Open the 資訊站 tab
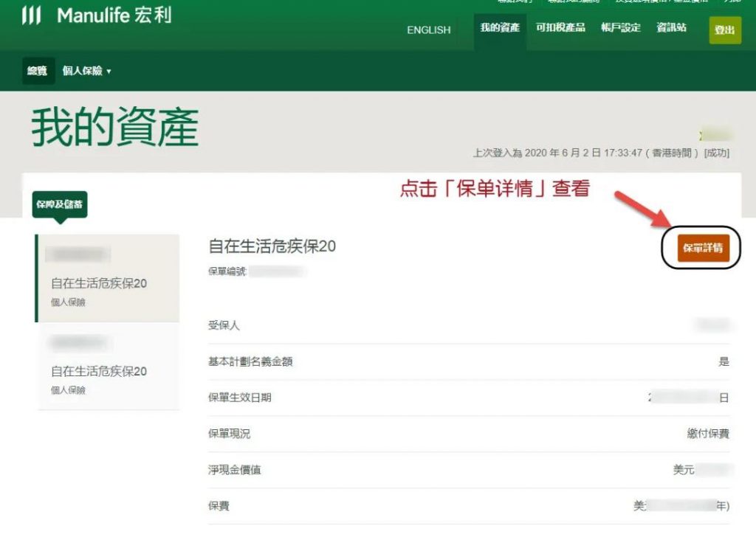 pyautogui.click(x=671, y=28)
